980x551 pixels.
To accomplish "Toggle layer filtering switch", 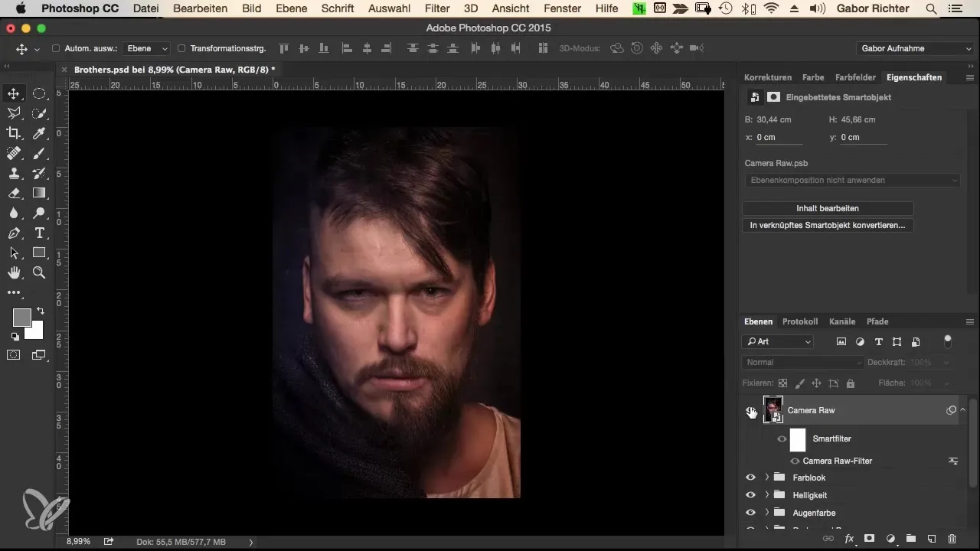I will pos(948,340).
